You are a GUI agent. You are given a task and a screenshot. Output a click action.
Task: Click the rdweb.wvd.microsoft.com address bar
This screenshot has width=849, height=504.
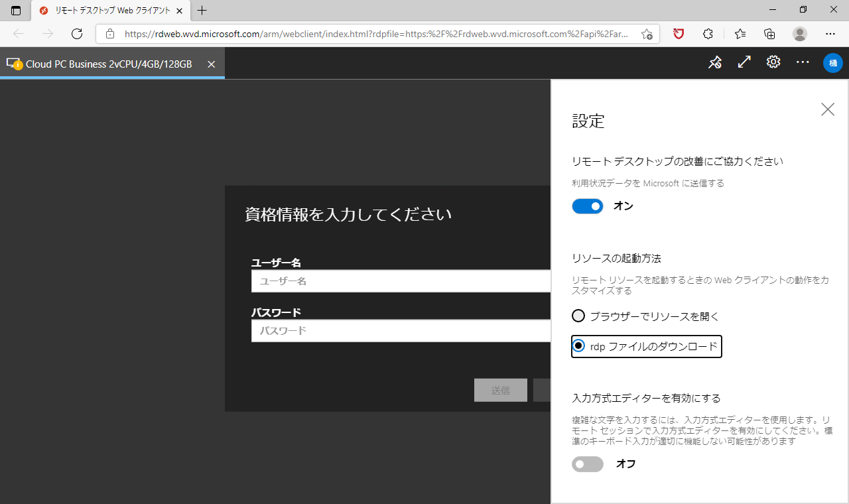point(378,34)
